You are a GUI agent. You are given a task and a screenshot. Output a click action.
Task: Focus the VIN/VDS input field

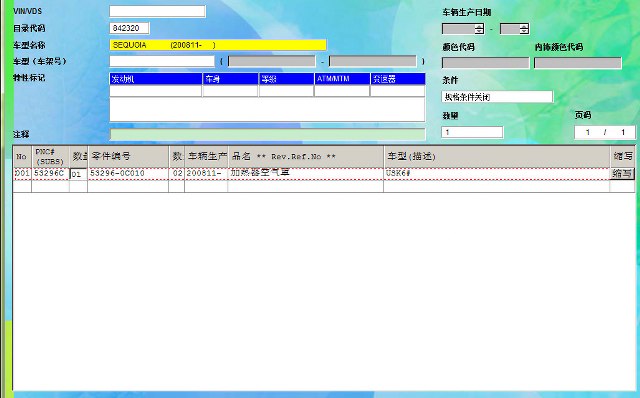coord(157,11)
